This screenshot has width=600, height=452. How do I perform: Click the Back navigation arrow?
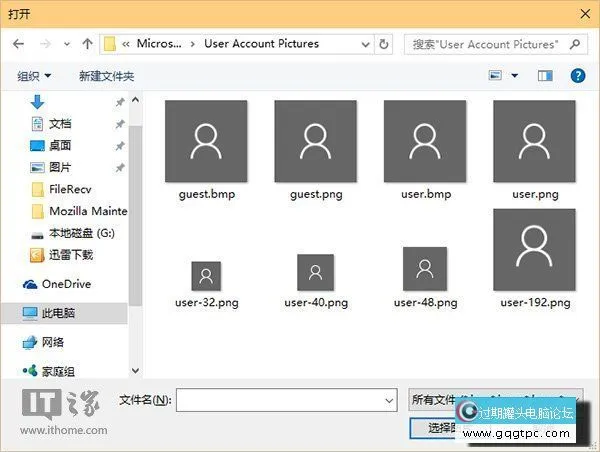[x=19, y=44]
